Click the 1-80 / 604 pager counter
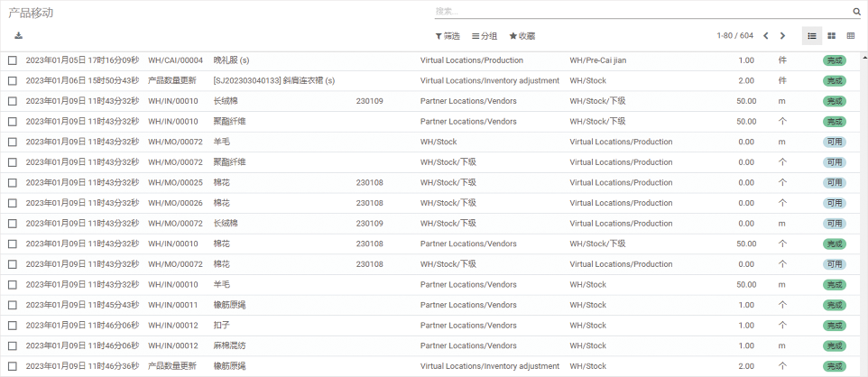This screenshot has width=868, height=377. point(734,36)
